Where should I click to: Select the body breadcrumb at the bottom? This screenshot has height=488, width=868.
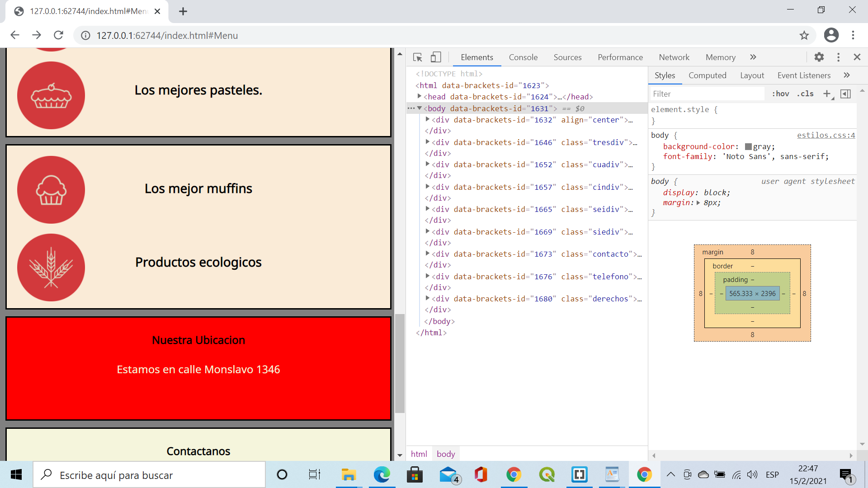point(446,454)
